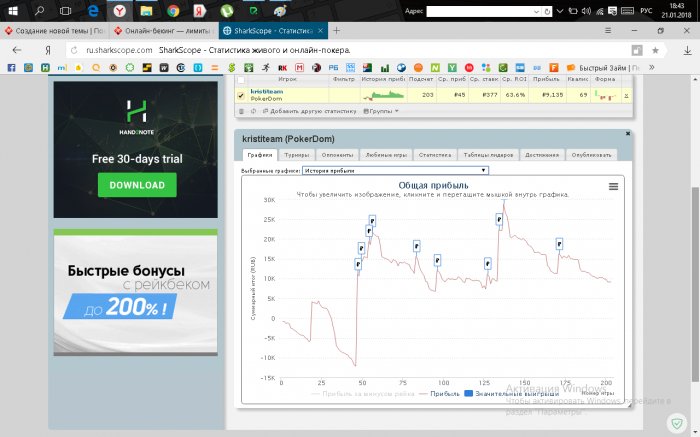This screenshot has height=437, width=700.
Task: Toggle the kristiteam row checkbox
Action: click(240, 96)
